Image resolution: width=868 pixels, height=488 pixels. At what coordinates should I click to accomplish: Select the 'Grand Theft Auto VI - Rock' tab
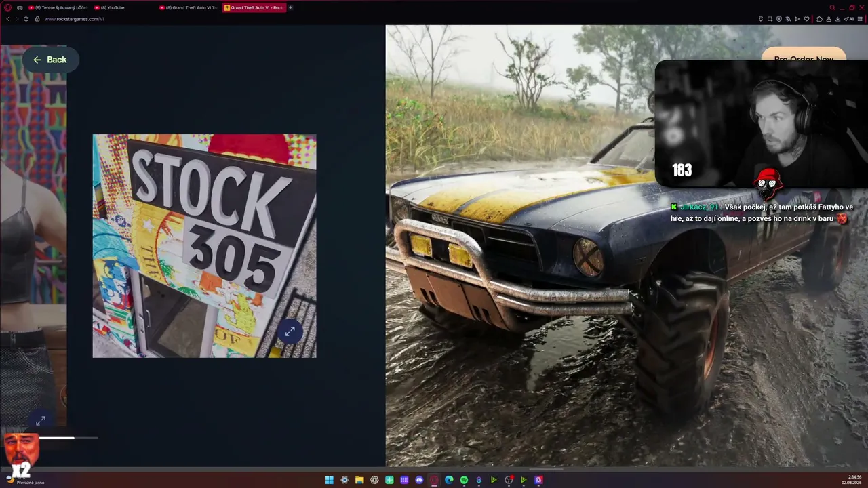tap(254, 7)
